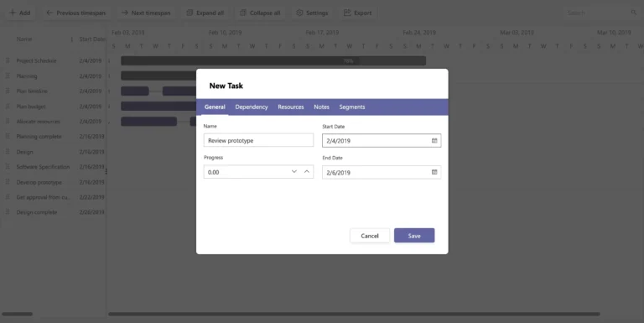644x323 pixels.
Task: Open the End Date calendar picker
Action: point(434,172)
